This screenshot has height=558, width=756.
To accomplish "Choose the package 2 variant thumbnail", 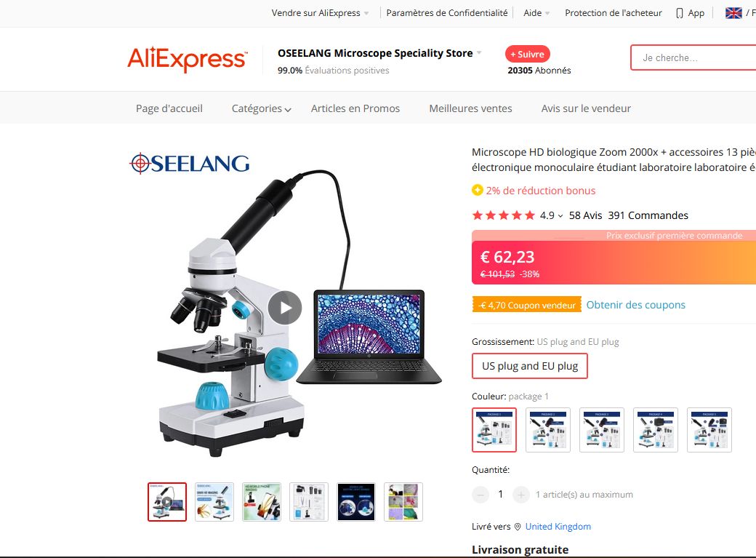I will click(548, 430).
